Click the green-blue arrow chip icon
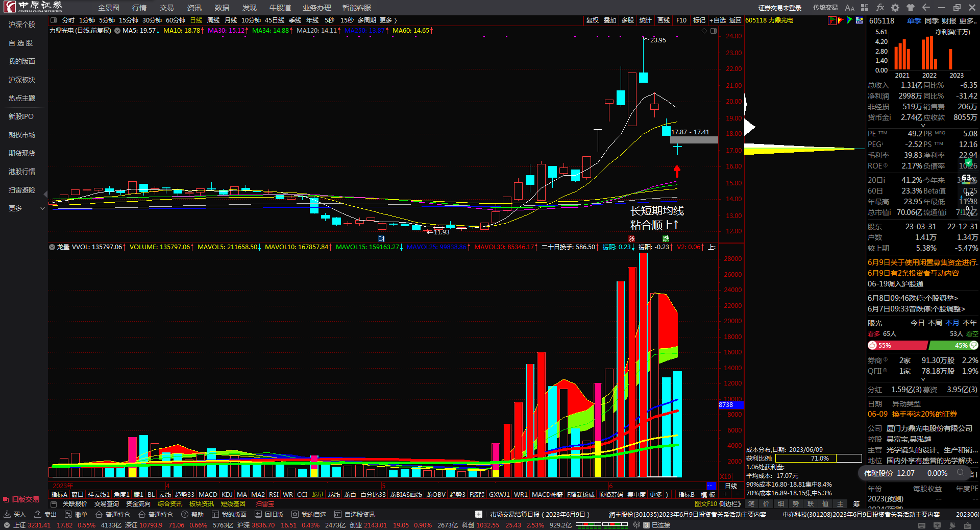 tap(850, 20)
